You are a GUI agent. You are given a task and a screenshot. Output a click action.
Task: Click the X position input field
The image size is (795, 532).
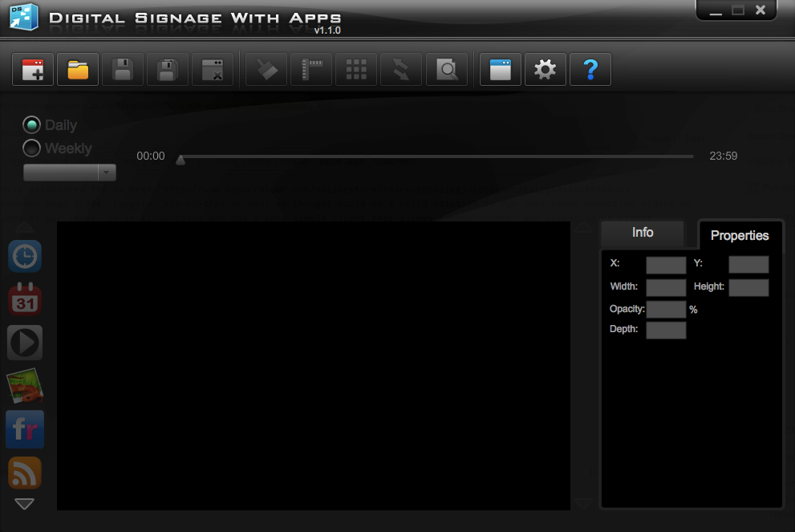pos(666,265)
